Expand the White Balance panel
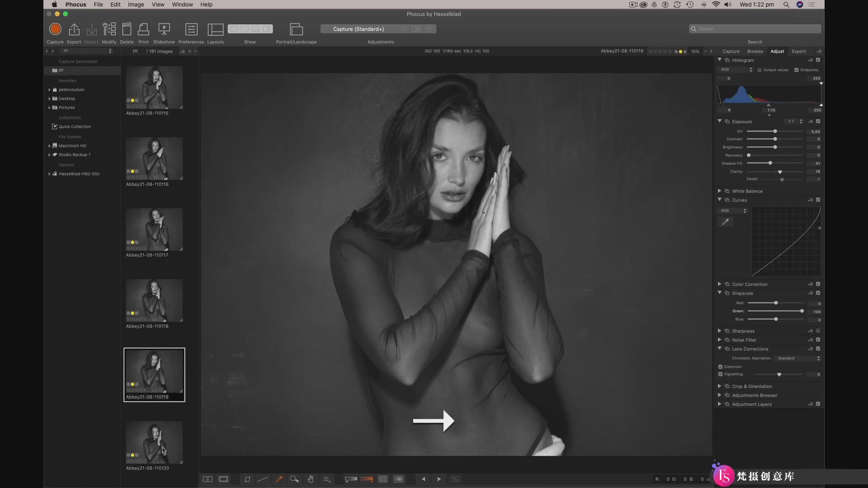The width and height of the screenshot is (868, 488). (719, 191)
